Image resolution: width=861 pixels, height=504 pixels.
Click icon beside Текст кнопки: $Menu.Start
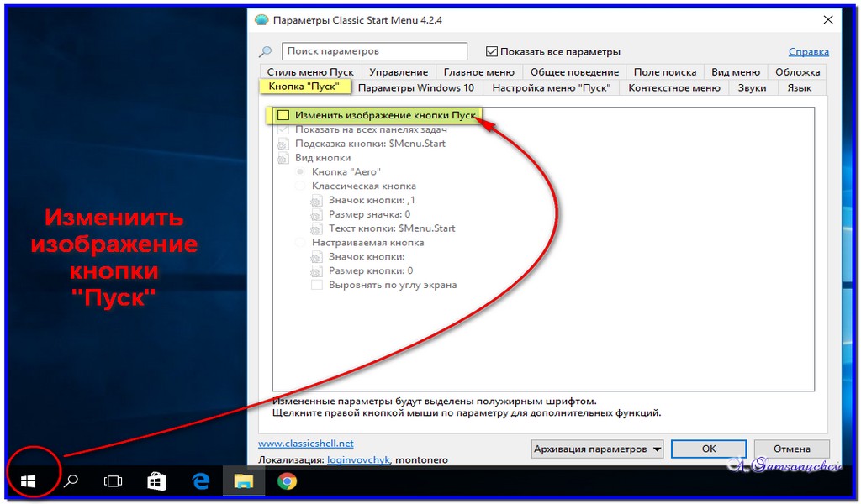pos(316,228)
